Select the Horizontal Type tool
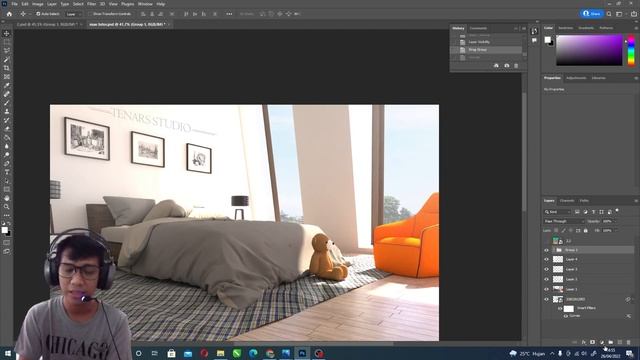 pyautogui.click(x=7, y=172)
